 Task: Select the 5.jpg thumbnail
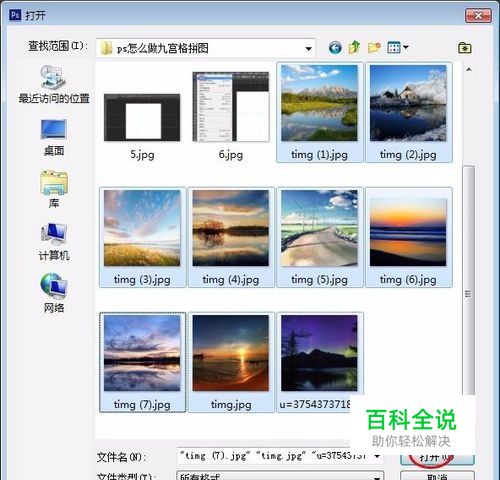tap(142, 117)
